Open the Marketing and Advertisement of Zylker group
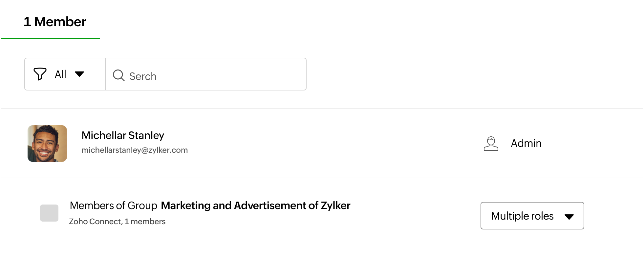Image resolution: width=644 pixels, height=255 pixels. pyautogui.click(x=255, y=206)
